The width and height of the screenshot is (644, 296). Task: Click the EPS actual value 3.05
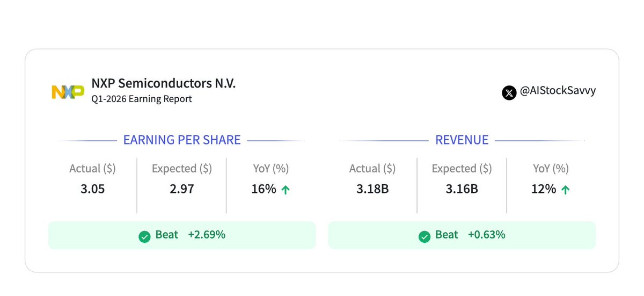click(92, 189)
